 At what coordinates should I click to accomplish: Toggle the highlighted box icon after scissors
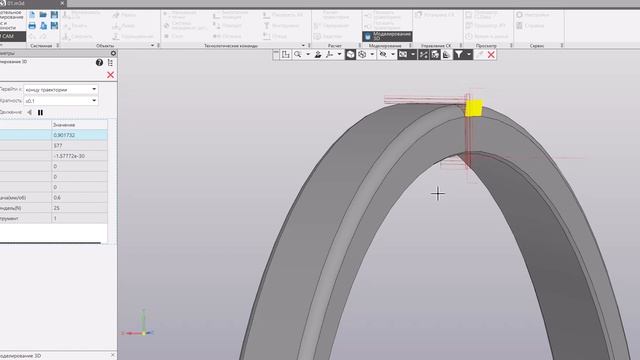(435, 54)
